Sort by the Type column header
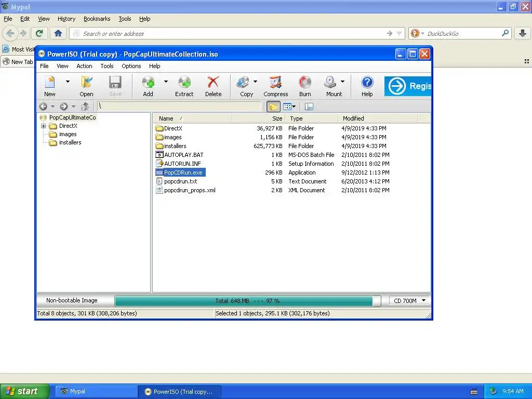 click(x=312, y=118)
